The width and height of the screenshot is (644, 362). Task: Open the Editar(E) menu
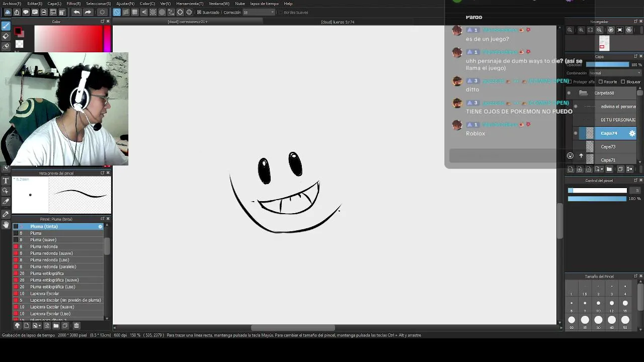point(35,4)
